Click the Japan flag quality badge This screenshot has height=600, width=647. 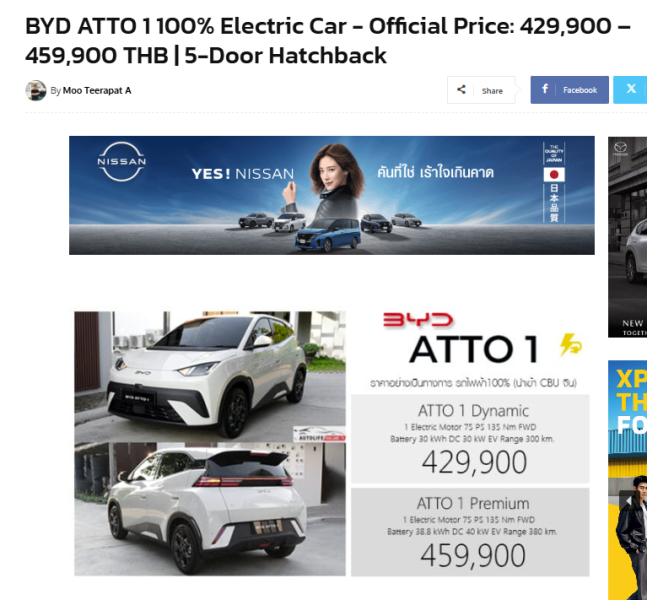(x=554, y=182)
